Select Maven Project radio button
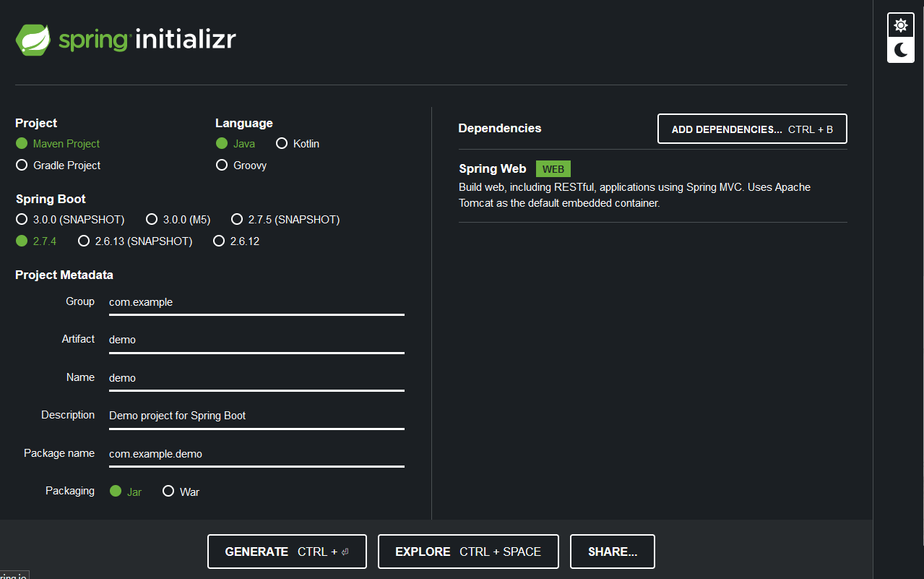Image resolution: width=924 pixels, height=579 pixels. pyautogui.click(x=58, y=144)
